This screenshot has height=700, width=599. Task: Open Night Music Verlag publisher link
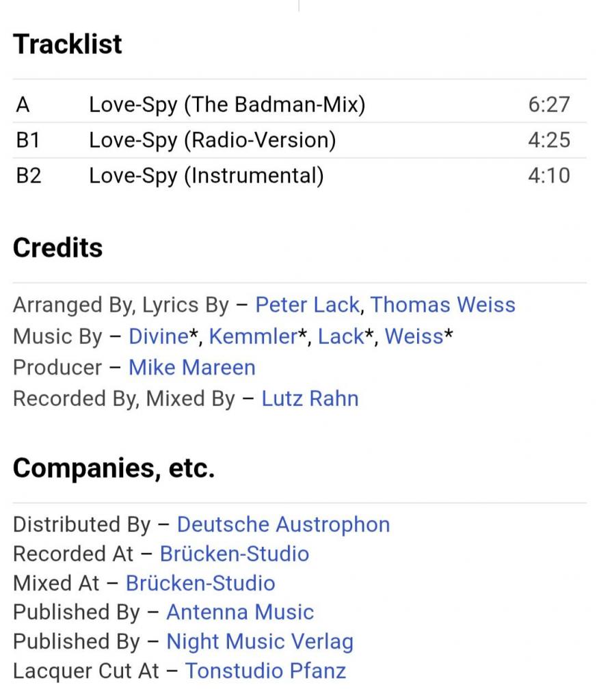[260, 642]
